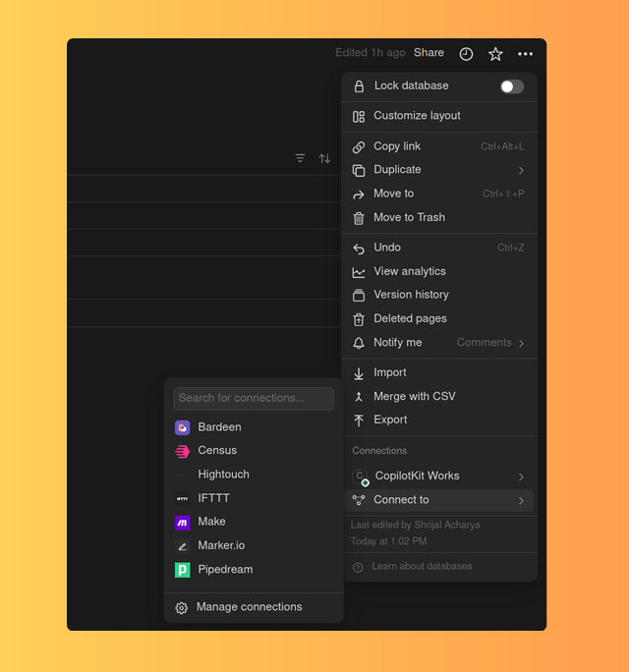Viewport: 629px width, 672px height.
Task: Open the filter icon in database toolbar
Action: tap(300, 158)
